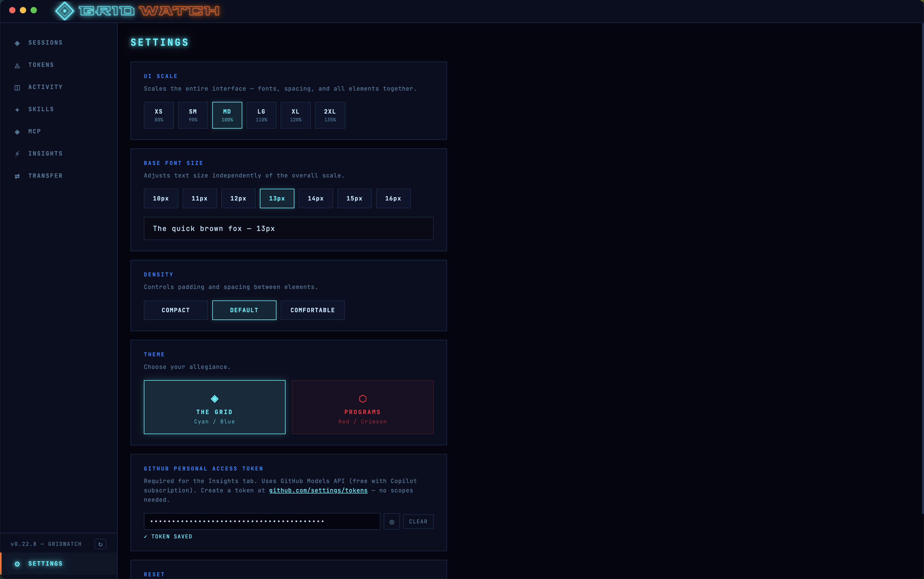
Task: Click the GridWatch diamond logo
Action: 65,11
